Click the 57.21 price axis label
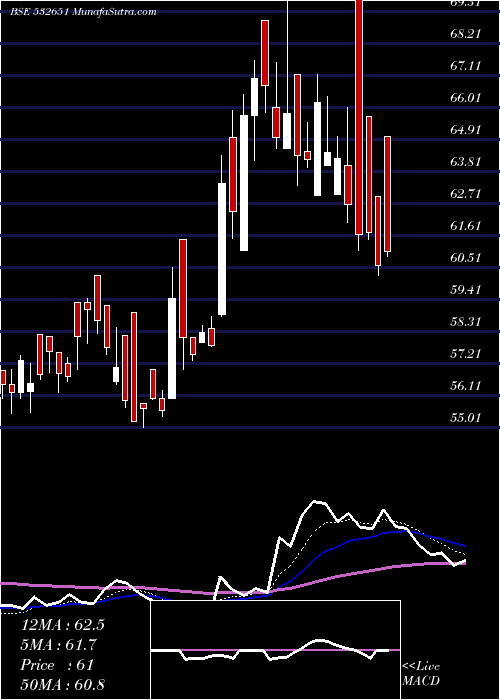500x700 pixels. click(466, 354)
